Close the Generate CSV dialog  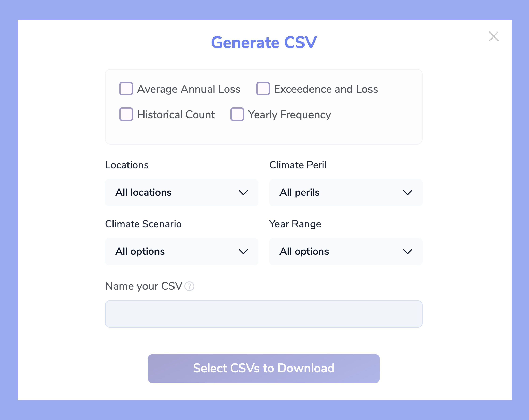(x=494, y=36)
